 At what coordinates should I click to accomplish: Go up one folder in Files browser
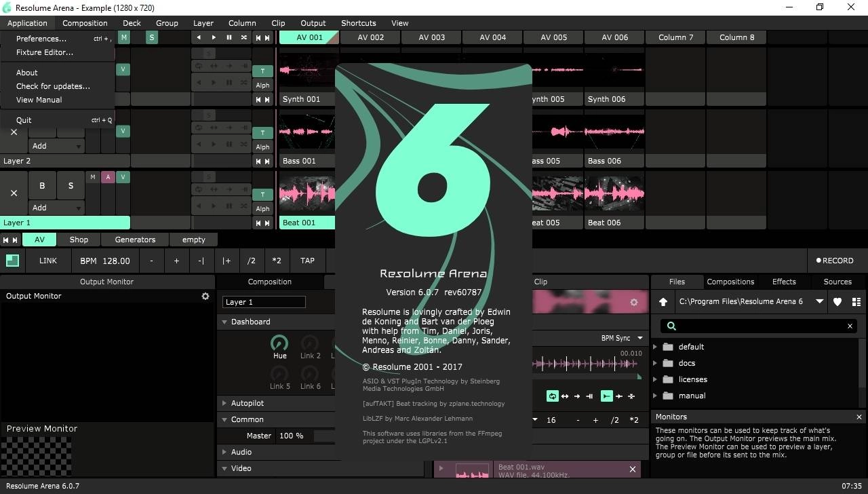click(663, 302)
